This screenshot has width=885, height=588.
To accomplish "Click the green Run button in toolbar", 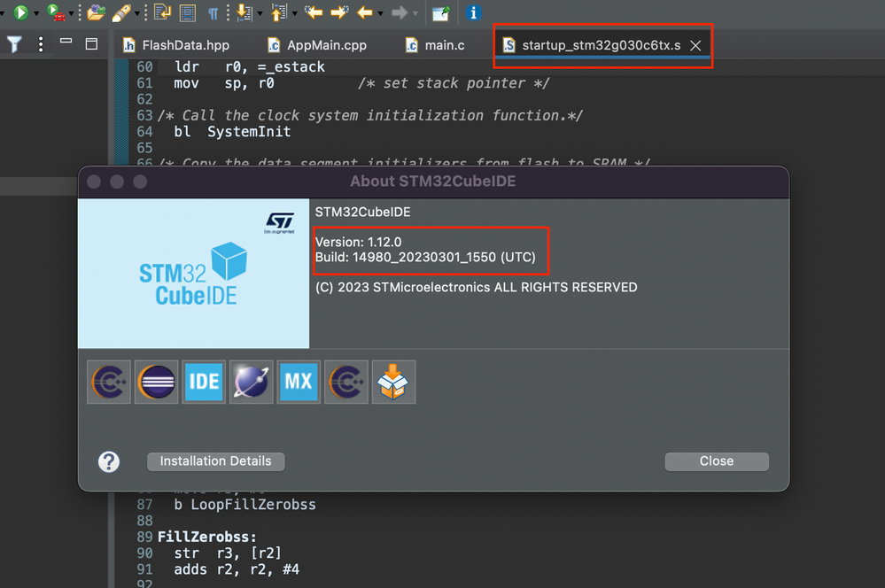I will coord(21,12).
